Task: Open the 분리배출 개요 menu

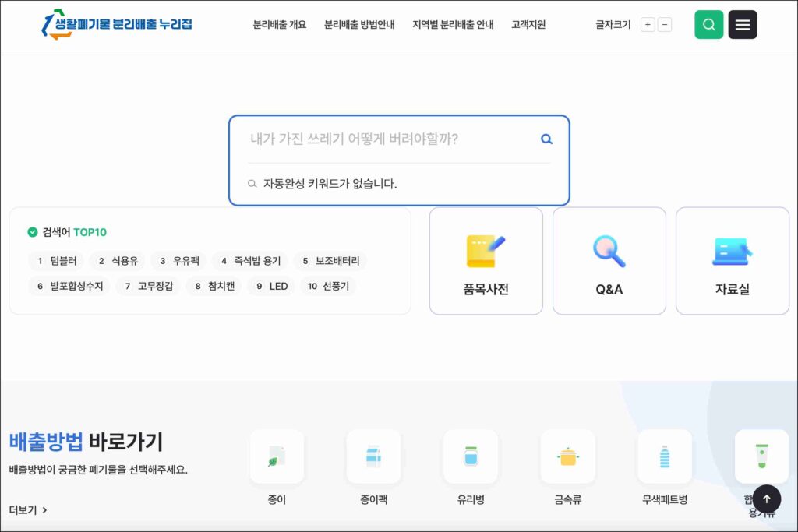Action: tap(279, 25)
